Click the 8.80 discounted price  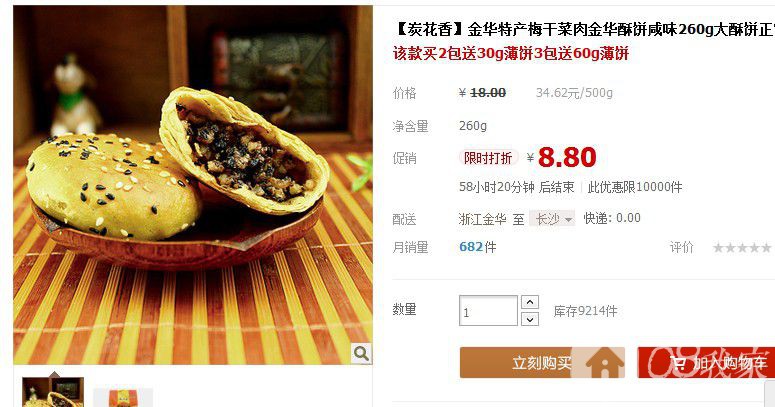click(x=567, y=158)
